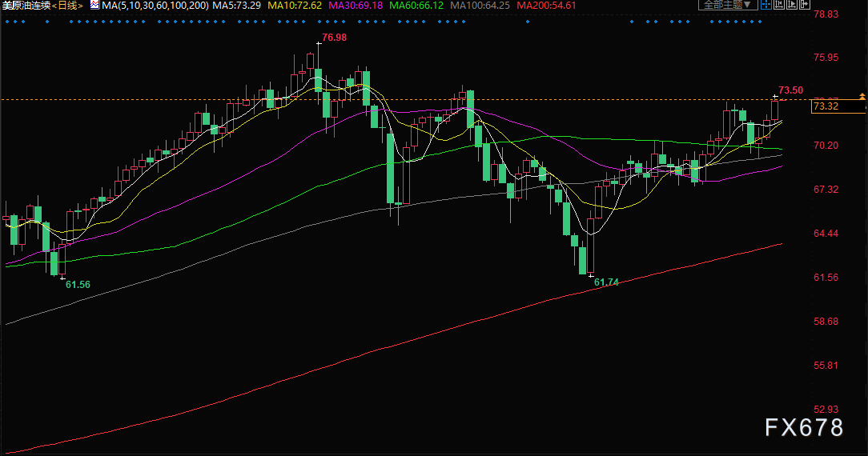Click the 76.98 high price label

point(334,38)
